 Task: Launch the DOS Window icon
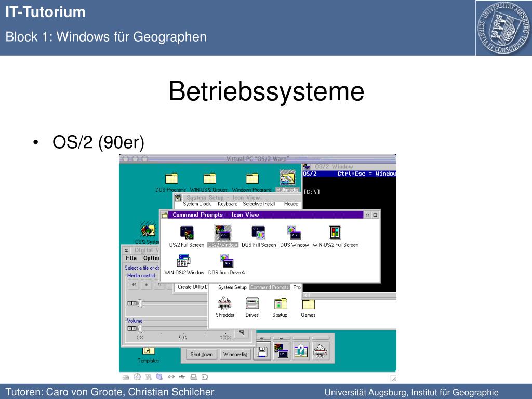click(x=294, y=233)
